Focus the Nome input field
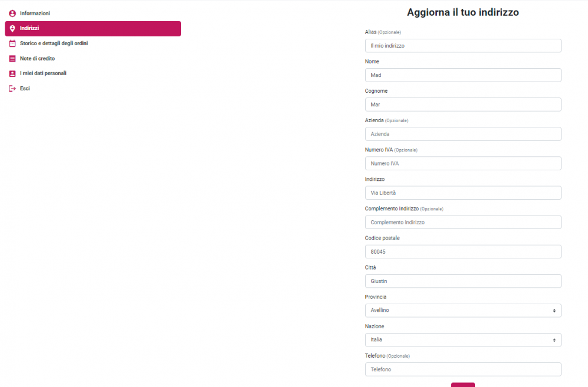Image resolution: width=588 pixels, height=387 pixels. click(463, 75)
